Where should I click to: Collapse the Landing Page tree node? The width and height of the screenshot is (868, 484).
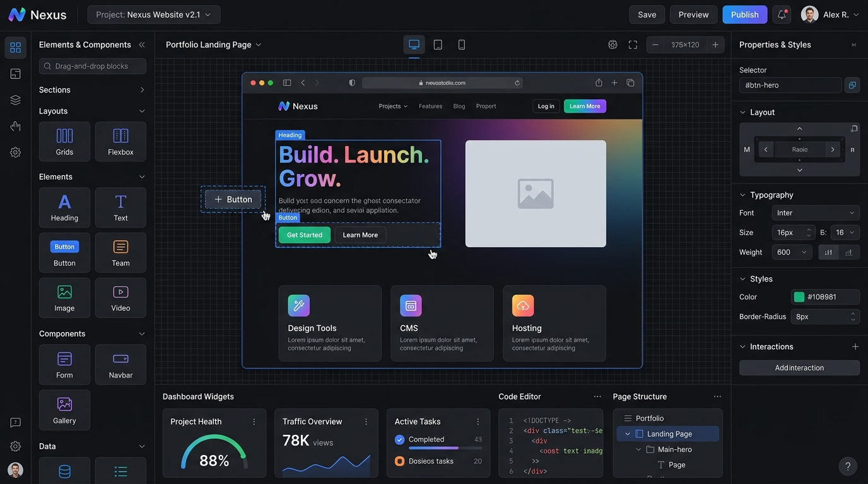pos(628,434)
